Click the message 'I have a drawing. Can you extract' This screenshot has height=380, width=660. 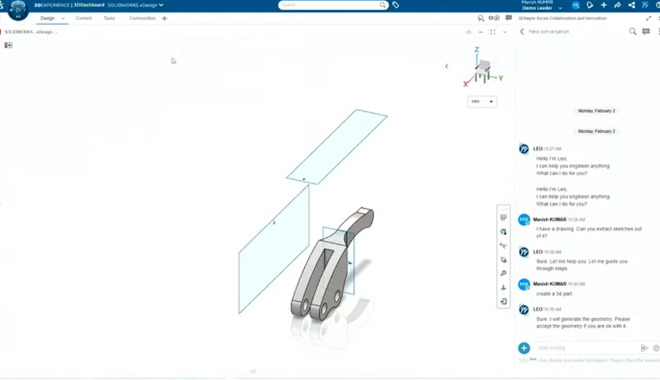[588, 232]
